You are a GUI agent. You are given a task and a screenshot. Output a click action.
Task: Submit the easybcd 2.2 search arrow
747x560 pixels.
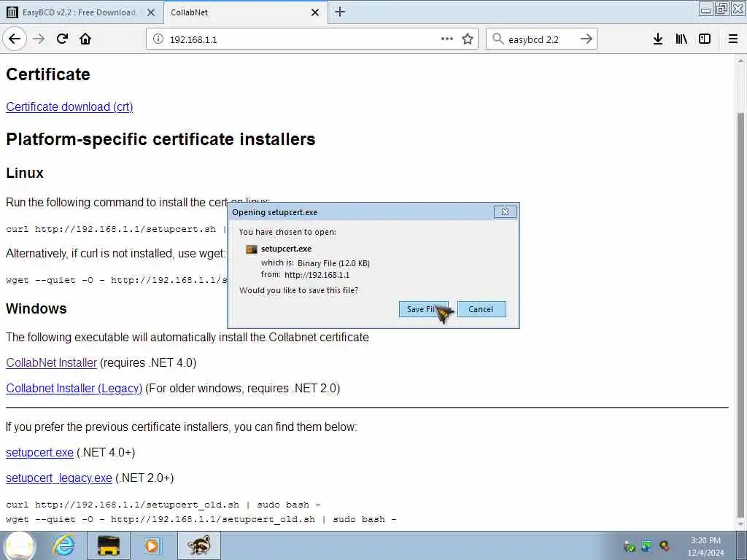tap(586, 39)
